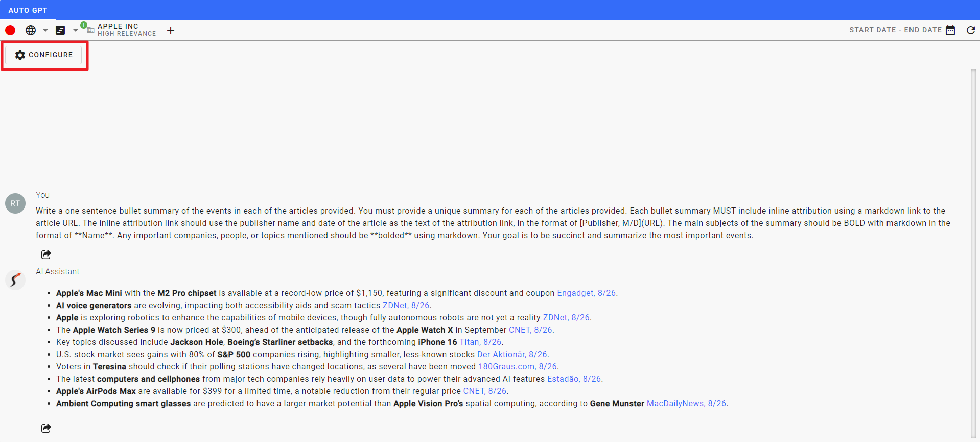Screen dimensions: 980x442
Task: Click the red record circle icon
Action: tap(10, 30)
